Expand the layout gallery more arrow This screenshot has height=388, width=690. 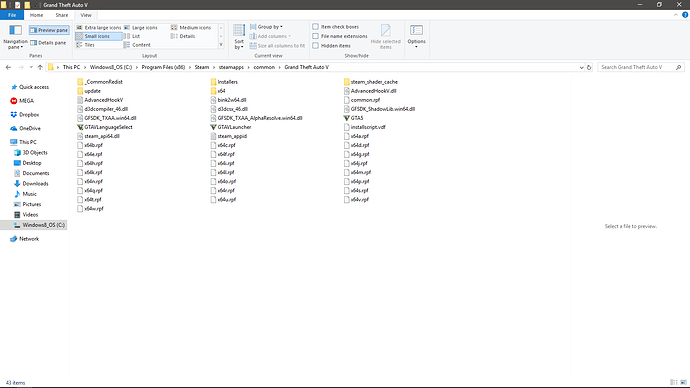tap(221, 45)
